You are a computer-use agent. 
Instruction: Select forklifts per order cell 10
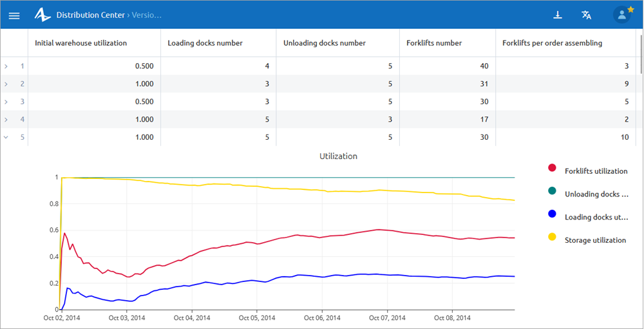pyautogui.click(x=565, y=137)
